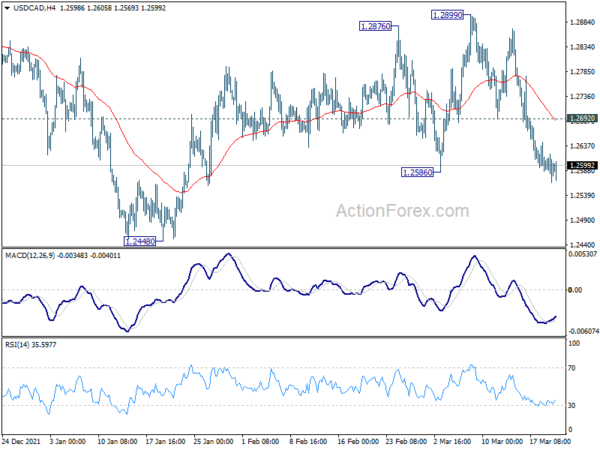This screenshot has width=600, height=450.
Task: Click the 1.25390 price axis value
Action: [582, 196]
